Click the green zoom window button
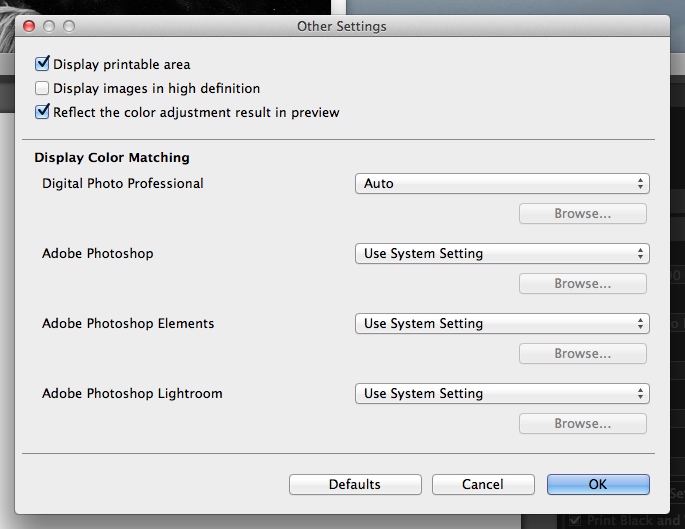 pos(68,25)
